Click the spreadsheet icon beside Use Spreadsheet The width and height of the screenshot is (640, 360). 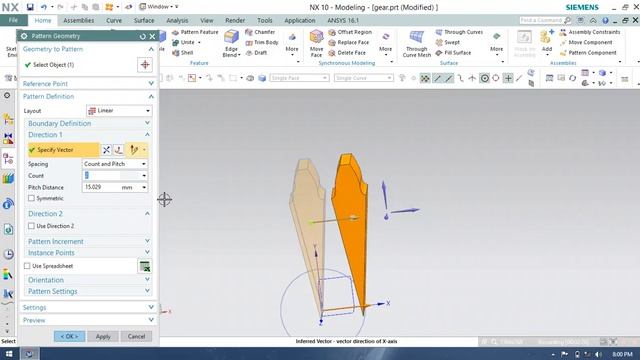point(144,266)
